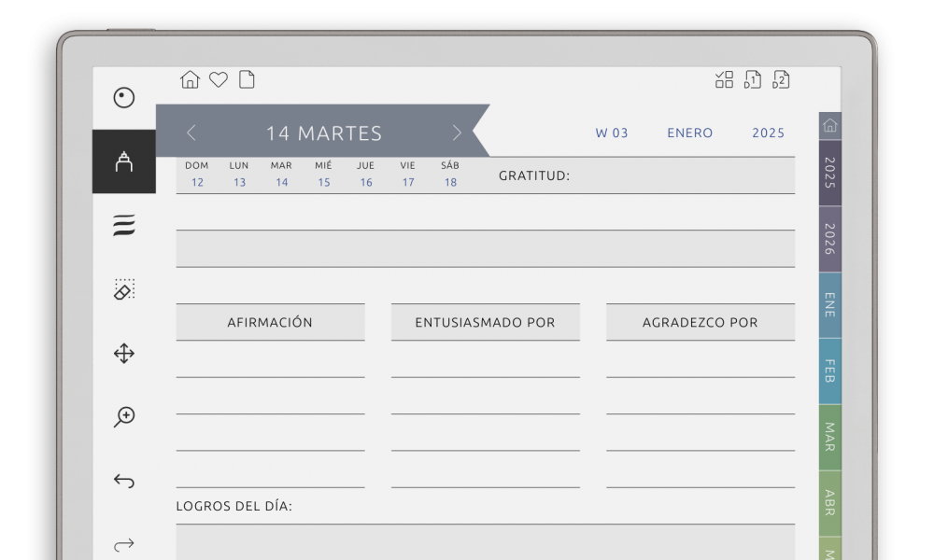
Task: Open the ENERO month link
Action: (690, 133)
